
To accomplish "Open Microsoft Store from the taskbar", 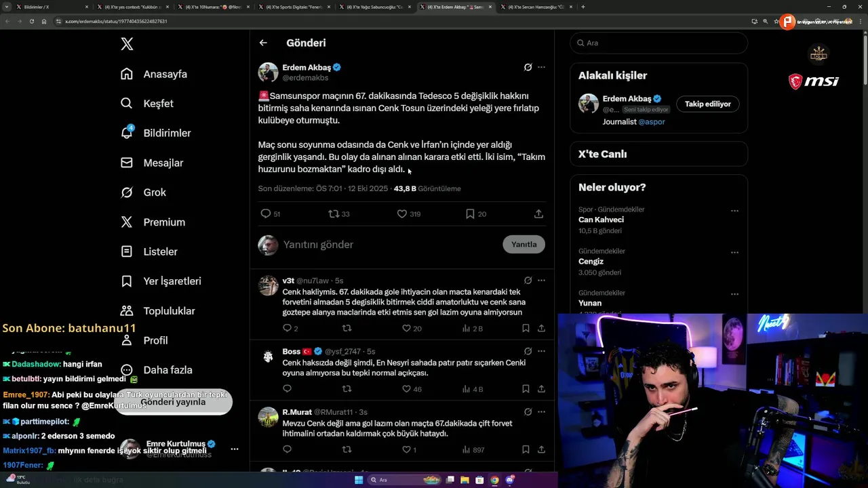I will [x=479, y=480].
